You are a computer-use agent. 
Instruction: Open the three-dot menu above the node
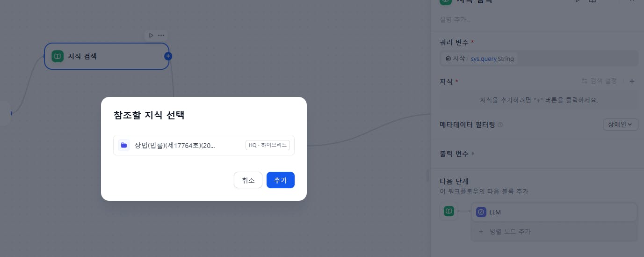click(161, 35)
